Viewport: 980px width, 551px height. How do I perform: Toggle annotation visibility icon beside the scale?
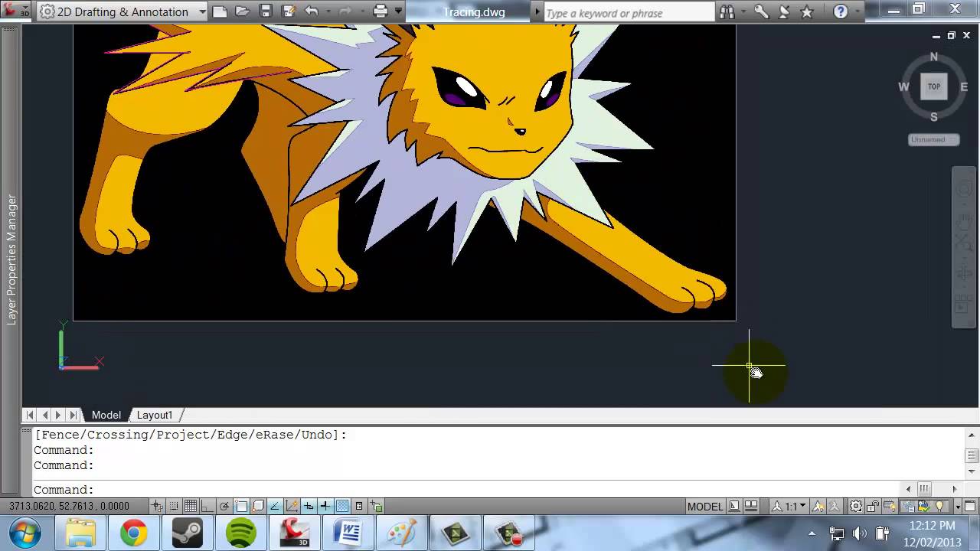point(818,506)
